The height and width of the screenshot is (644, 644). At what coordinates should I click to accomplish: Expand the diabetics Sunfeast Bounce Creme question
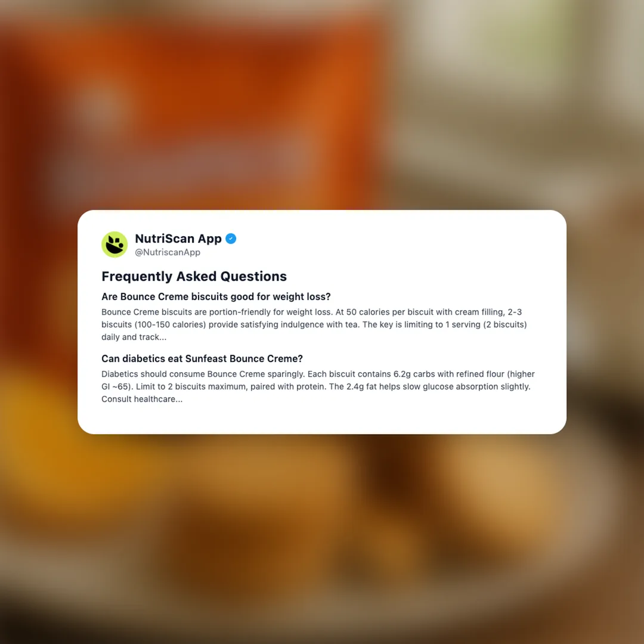pyautogui.click(x=202, y=358)
